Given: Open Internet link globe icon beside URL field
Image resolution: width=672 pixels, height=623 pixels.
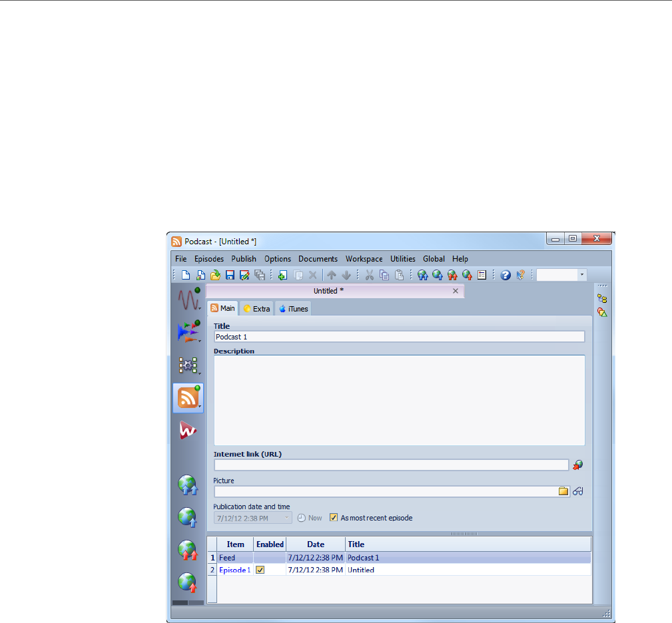Looking at the screenshot, I should coord(577,465).
